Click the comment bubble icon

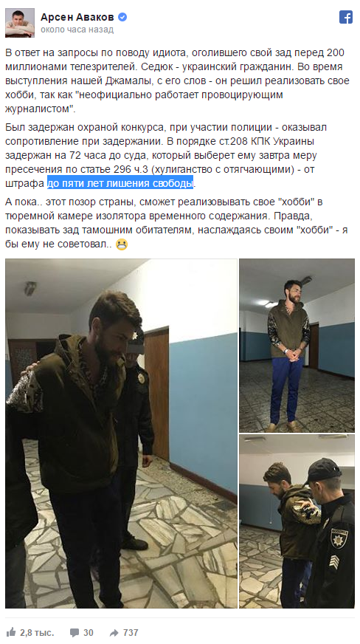75,632
